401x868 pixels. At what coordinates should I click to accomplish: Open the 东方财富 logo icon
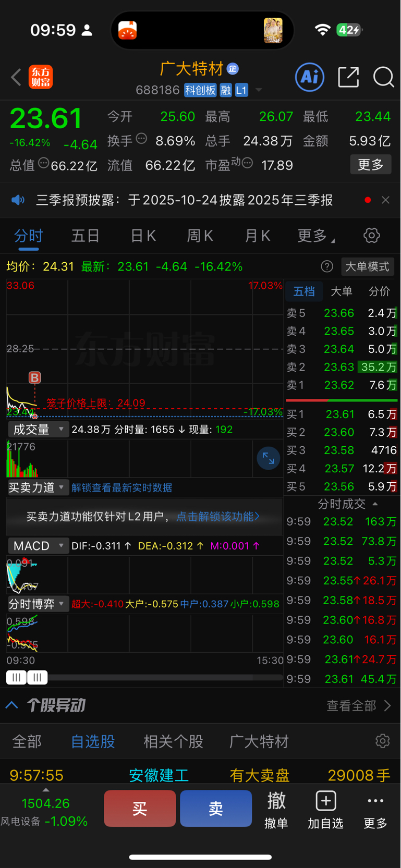click(41, 77)
